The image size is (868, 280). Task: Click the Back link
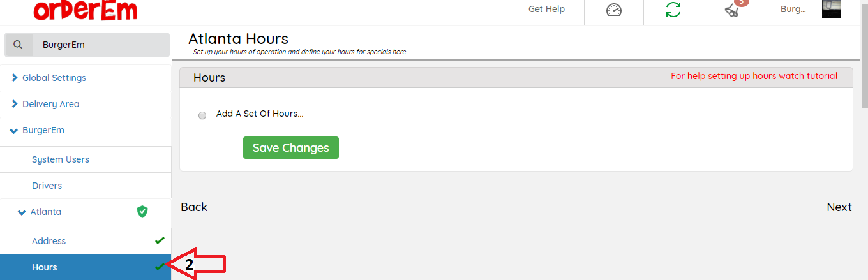point(194,207)
